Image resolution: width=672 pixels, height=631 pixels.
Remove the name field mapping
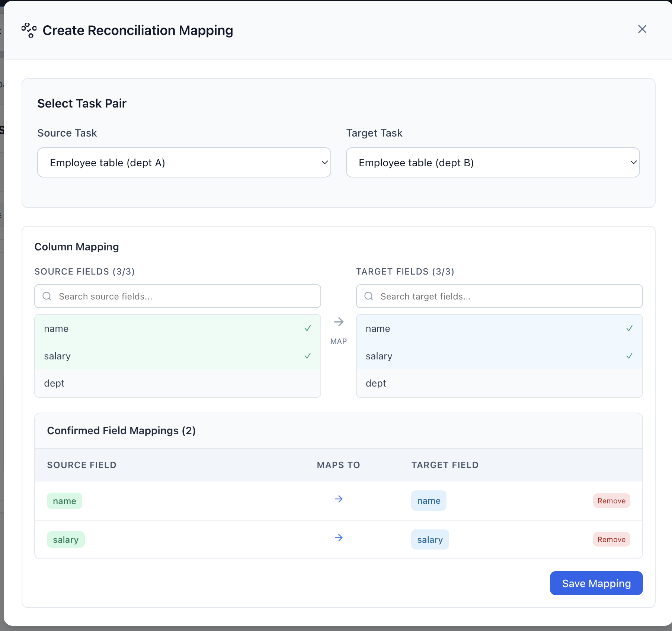pyautogui.click(x=611, y=501)
